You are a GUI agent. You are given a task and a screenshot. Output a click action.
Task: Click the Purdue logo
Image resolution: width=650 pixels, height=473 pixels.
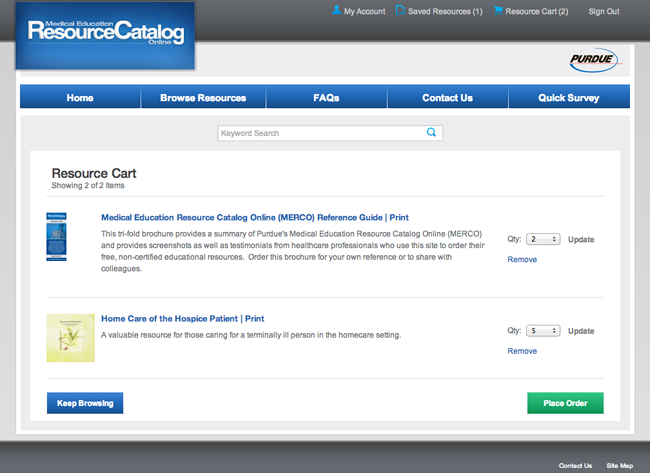point(595,61)
